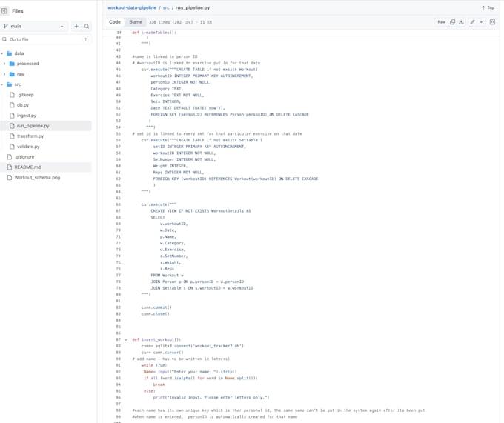Click file icon beside db.py
The height and width of the screenshot is (423, 504).
[x=12, y=105]
